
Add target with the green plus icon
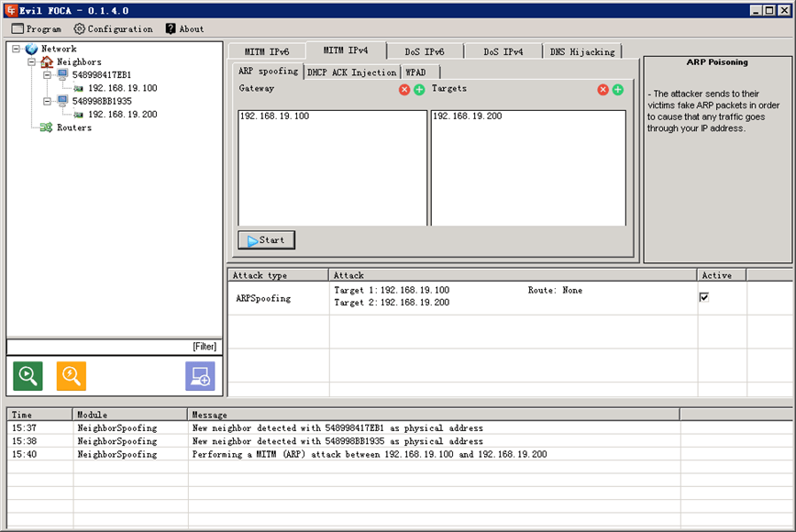(618, 90)
